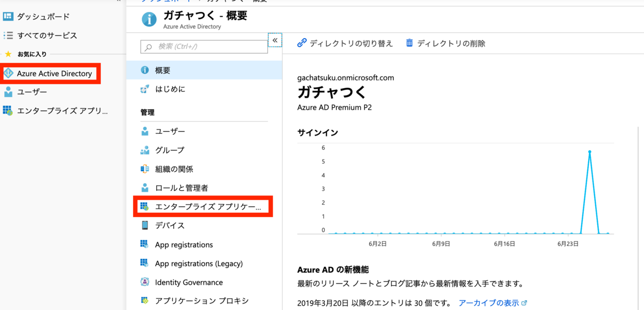Viewport: 644px width, 310px height.
Task: Click the blue info icon beside ガチャつく title
Action: (149, 19)
